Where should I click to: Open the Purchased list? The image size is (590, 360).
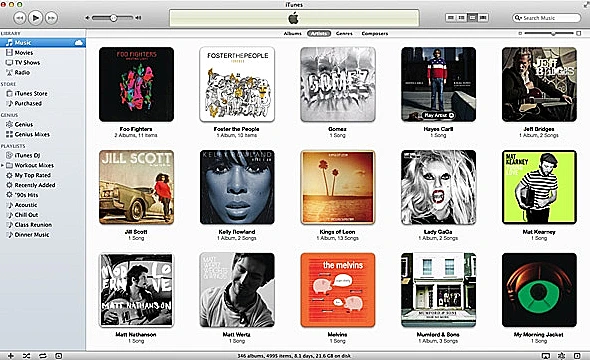tap(28, 103)
